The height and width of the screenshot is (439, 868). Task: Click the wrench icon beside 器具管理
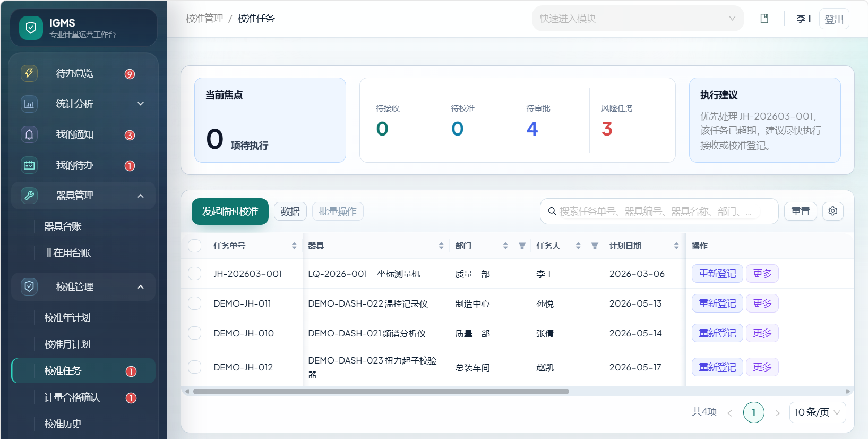[29, 196]
